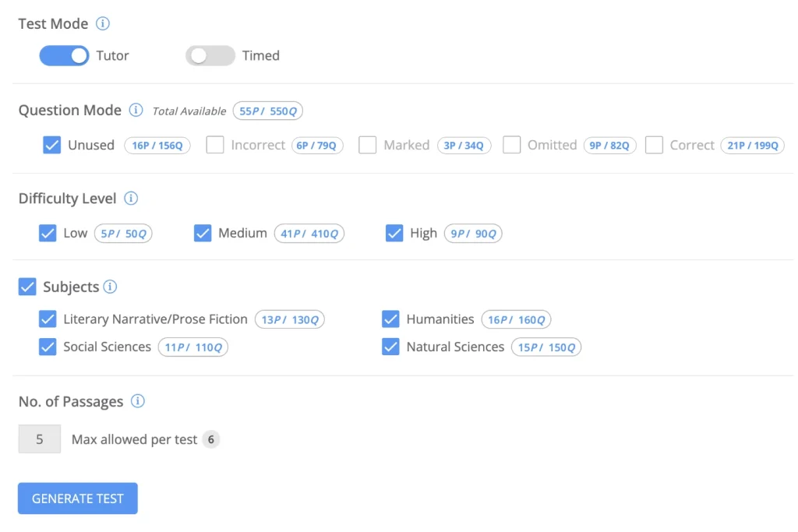Turn off the Tutor mode switch
Screen dimensions: 798x532
(x=64, y=55)
